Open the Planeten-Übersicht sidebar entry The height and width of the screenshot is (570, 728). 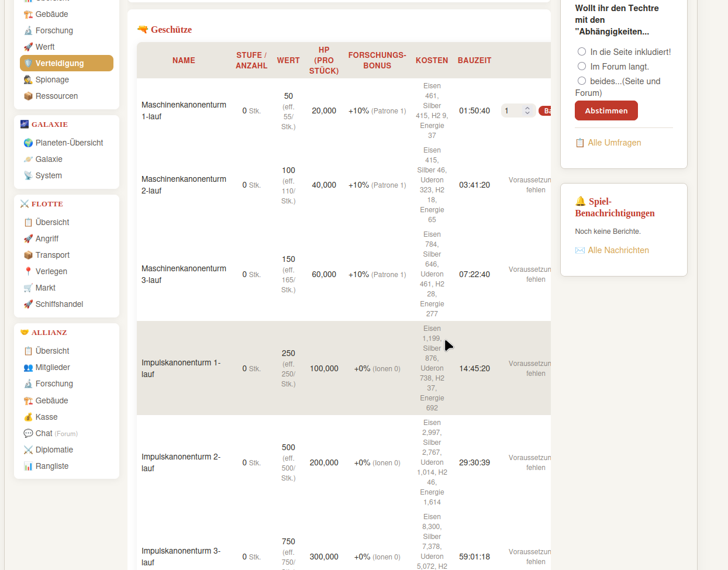click(70, 143)
